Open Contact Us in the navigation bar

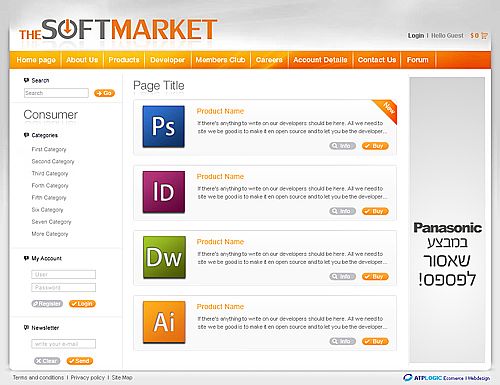[377, 60]
